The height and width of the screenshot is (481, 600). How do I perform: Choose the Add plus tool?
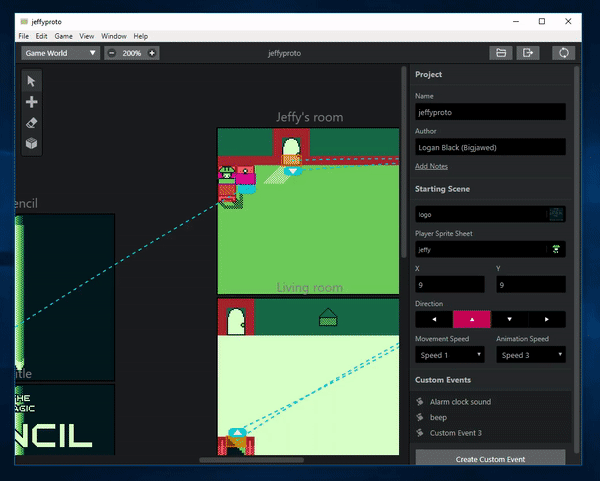31,102
